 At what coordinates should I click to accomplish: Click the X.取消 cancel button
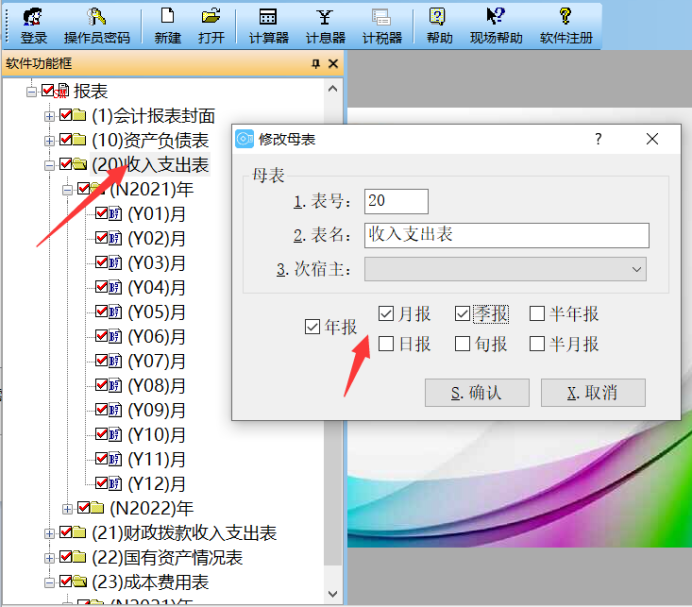(x=593, y=392)
